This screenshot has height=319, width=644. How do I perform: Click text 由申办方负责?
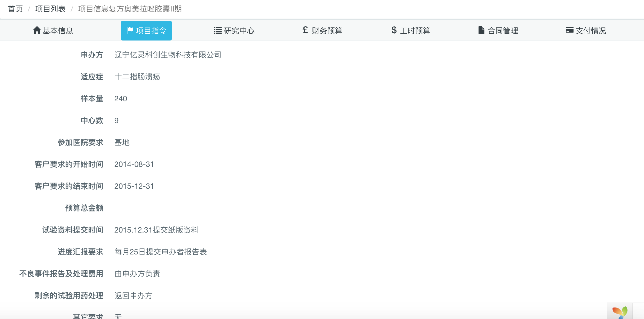137,274
